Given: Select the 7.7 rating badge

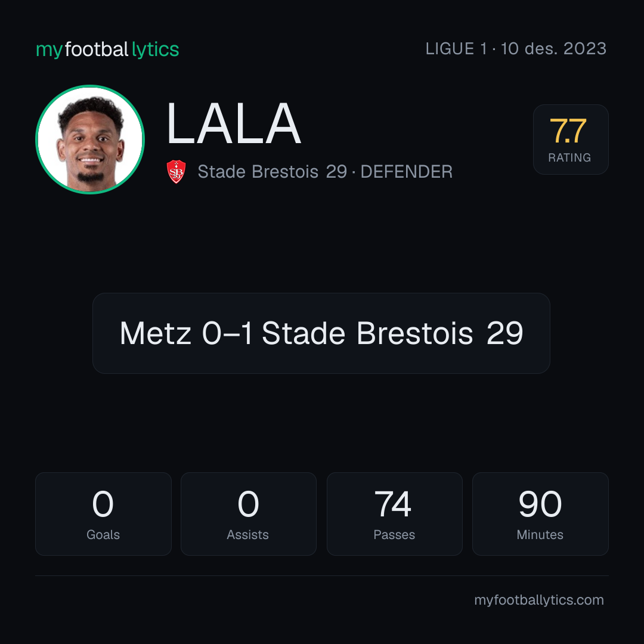Looking at the screenshot, I should [x=571, y=140].
